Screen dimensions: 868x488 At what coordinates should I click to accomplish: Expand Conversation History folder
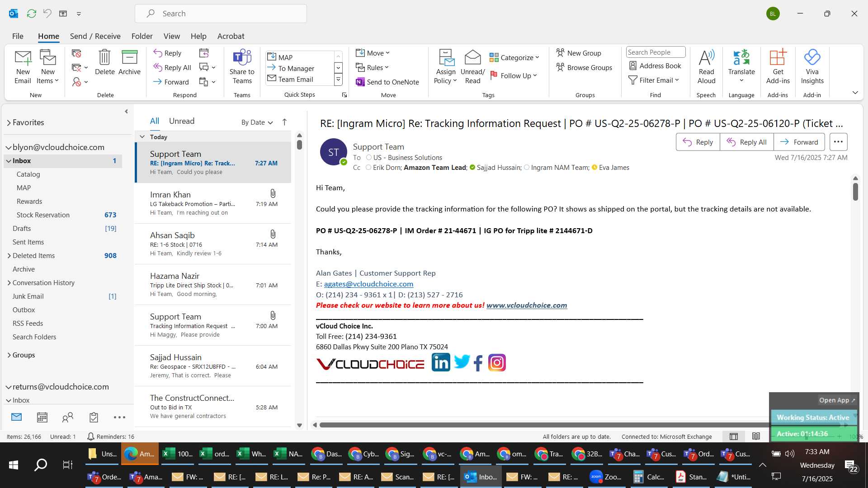(9, 283)
